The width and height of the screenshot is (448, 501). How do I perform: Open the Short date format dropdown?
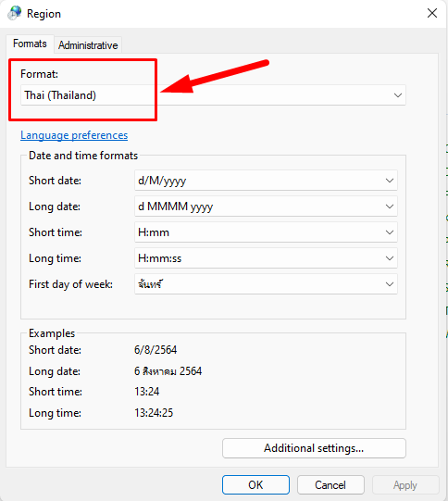point(266,181)
